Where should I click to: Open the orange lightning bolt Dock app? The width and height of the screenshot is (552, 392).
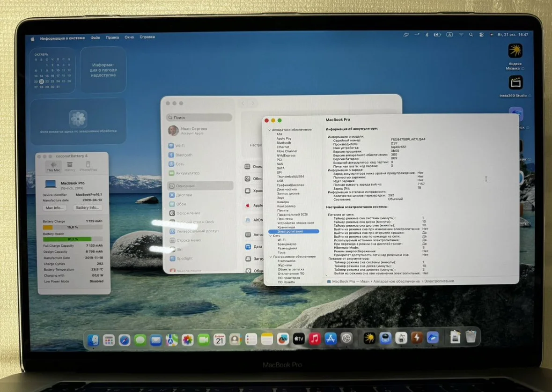tap(417, 338)
